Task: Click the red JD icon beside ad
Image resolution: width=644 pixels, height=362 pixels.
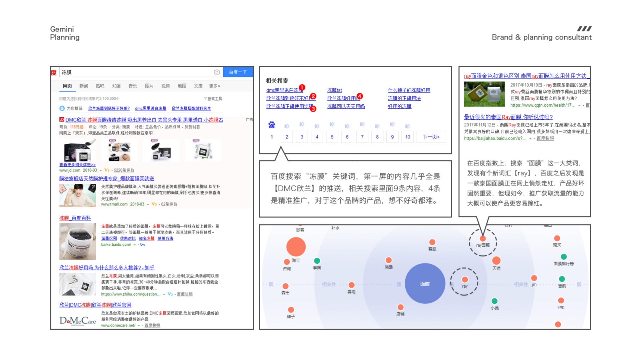Action: tap(62, 119)
